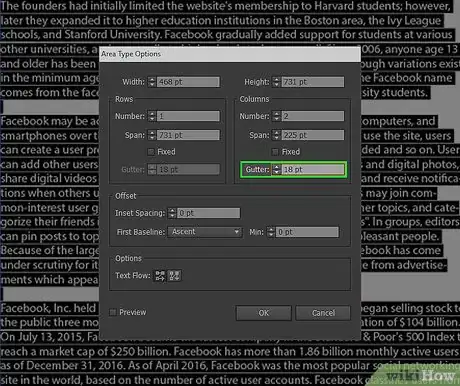Viewport: 460px width, 386px height.
Task: Click the Inset Spacing field 0 pt
Action: tap(208, 213)
